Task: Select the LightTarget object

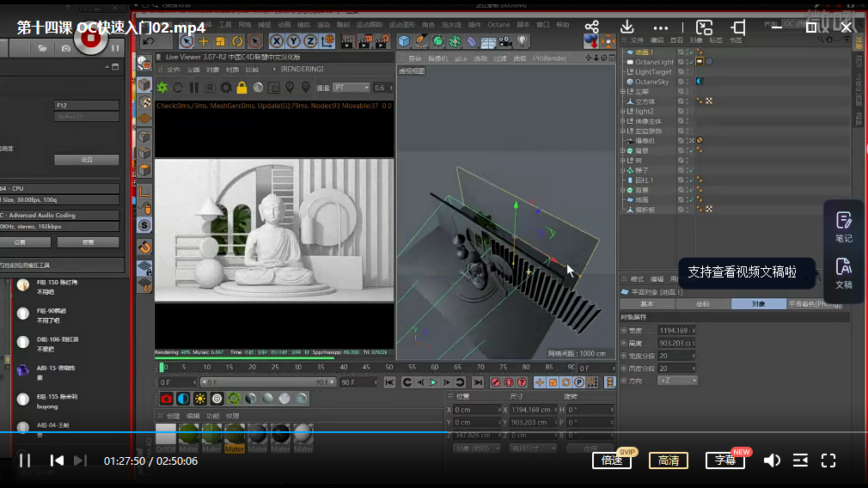Action: 652,72
